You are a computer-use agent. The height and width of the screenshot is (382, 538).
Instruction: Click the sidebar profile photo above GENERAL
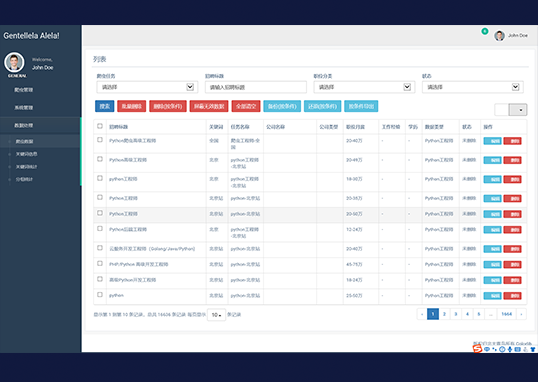click(x=14, y=62)
